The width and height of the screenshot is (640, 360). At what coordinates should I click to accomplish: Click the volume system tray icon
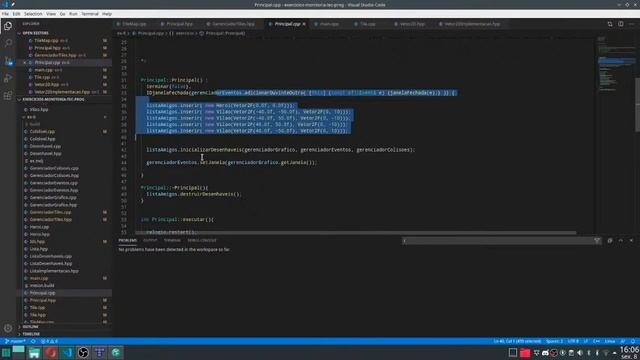[x=580, y=353]
